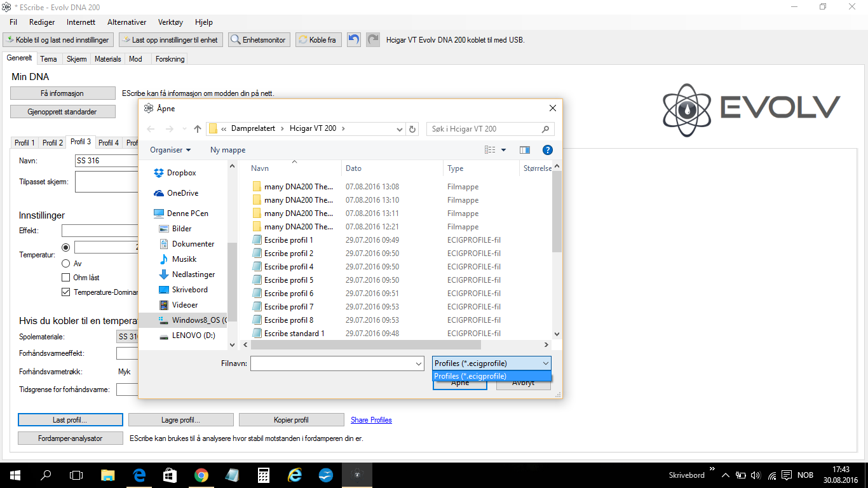Sort files by the Dato column header
This screenshot has height=488, width=868.
click(392, 168)
